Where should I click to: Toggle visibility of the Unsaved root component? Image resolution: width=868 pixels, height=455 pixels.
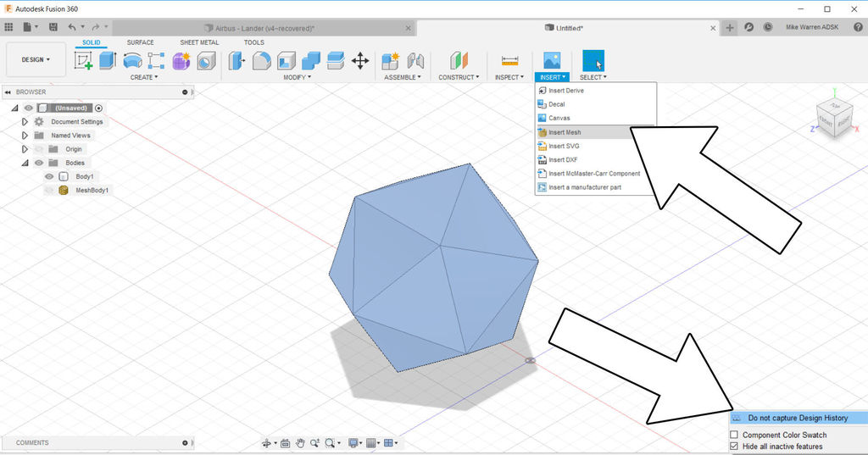click(x=28, y=108)
